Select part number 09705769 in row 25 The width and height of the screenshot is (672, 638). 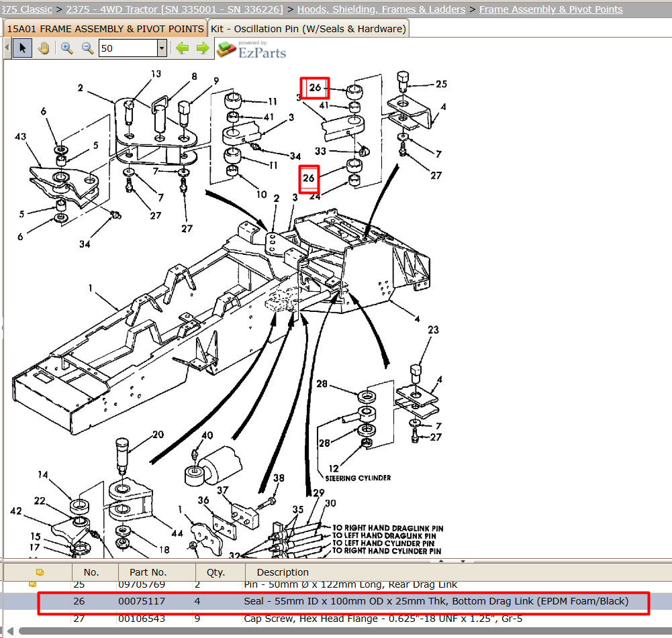tap(142, 584)
